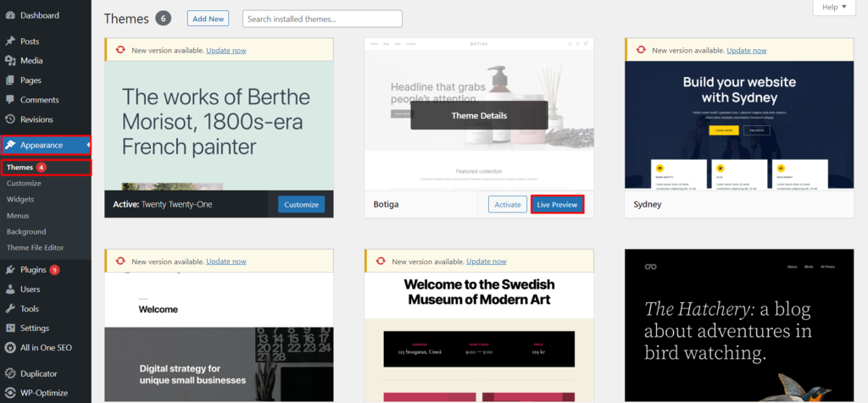Screen dimensions: 868x403
Task: Activate the Botiga theme
Action: pyautogui.click(x=507, y=204)
